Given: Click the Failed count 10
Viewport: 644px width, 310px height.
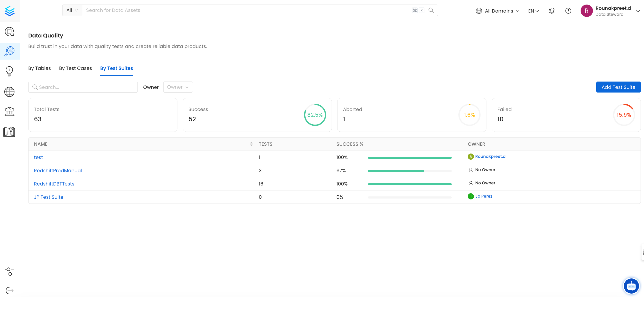Looking at the screenshot, I should [x=500, y=119].
